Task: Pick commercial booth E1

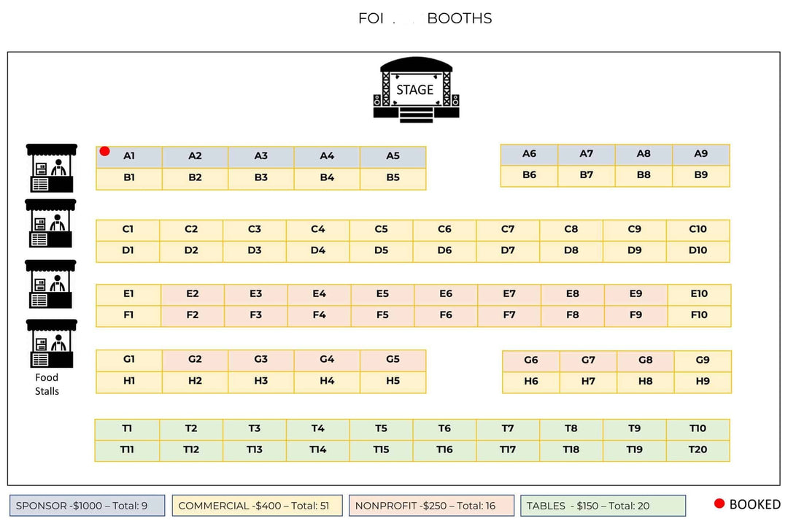Action: (128, 295)
